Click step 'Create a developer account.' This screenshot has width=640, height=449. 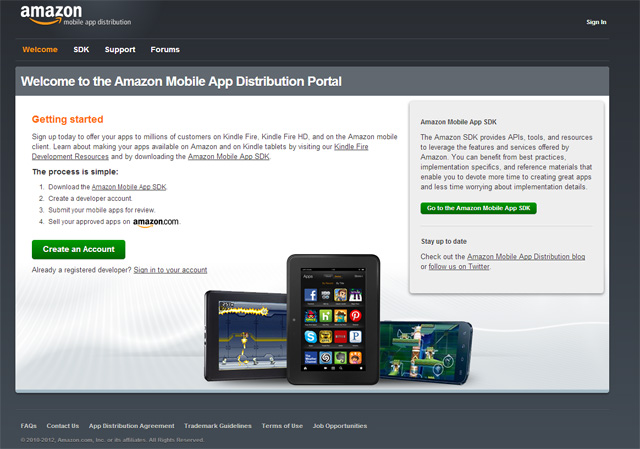(90, 198)
